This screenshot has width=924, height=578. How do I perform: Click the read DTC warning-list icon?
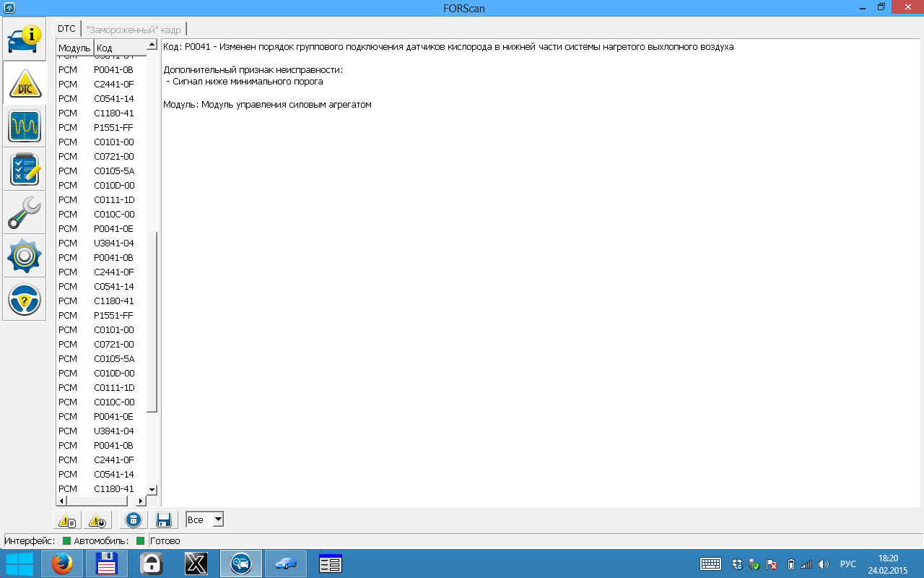coord(67,519)
